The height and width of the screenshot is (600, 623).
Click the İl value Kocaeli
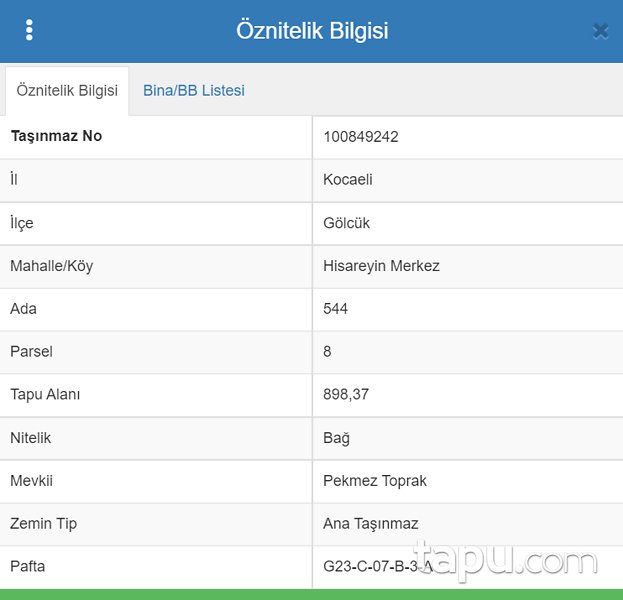coord(348,180)
